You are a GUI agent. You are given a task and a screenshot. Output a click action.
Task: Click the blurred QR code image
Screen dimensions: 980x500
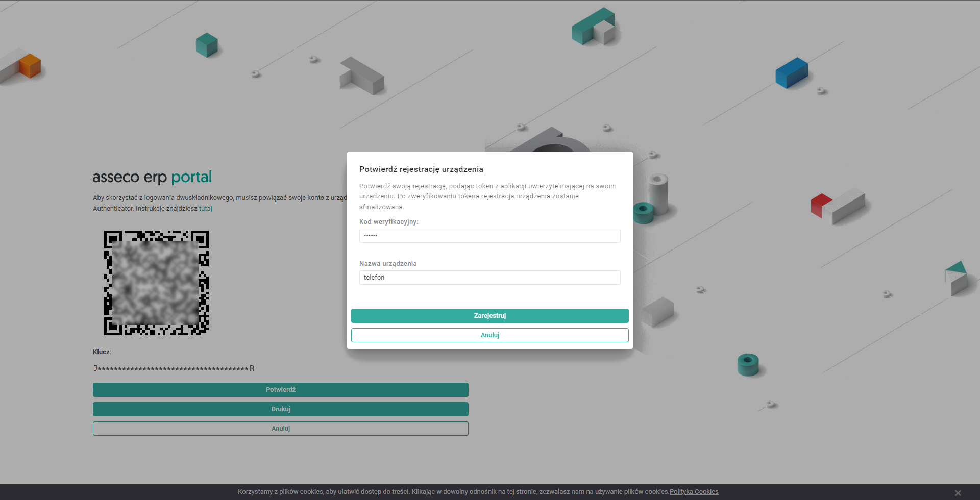click(x=156, y=283)
